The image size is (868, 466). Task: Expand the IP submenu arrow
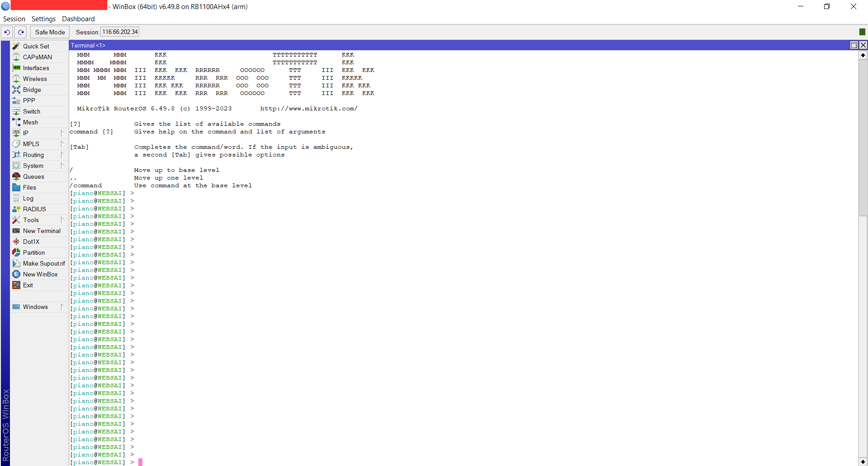tap(62, 133)
